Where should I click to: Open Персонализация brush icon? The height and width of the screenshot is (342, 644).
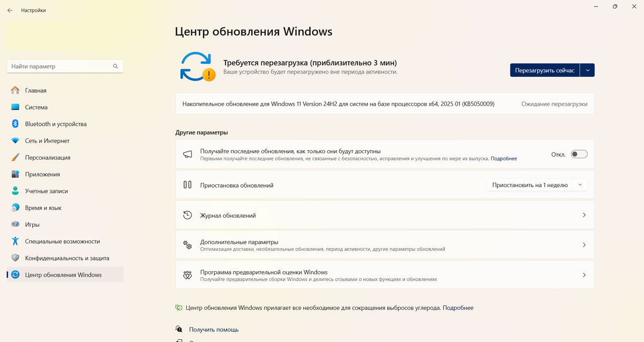[x=15, y=158]
